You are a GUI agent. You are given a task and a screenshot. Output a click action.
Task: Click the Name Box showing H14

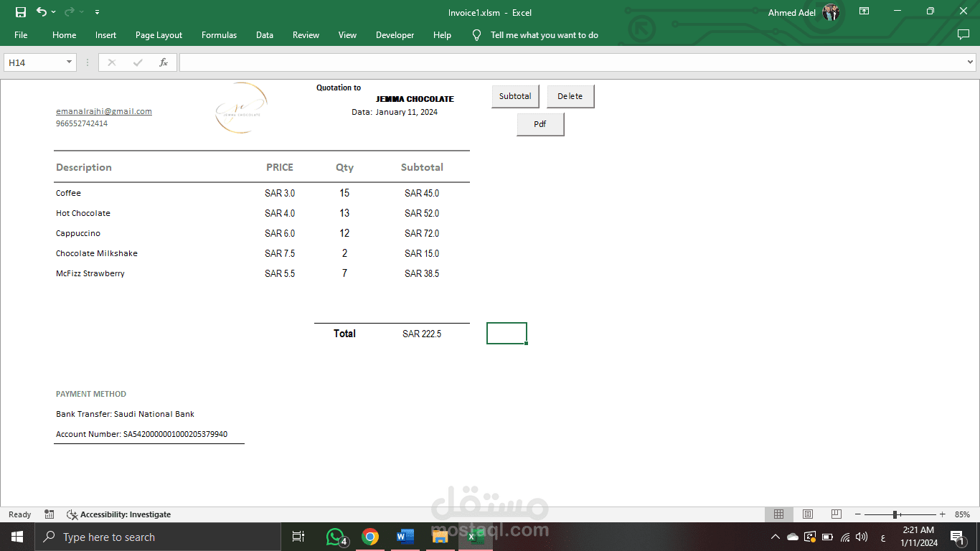pyautogui.click(x=34, y=62)
